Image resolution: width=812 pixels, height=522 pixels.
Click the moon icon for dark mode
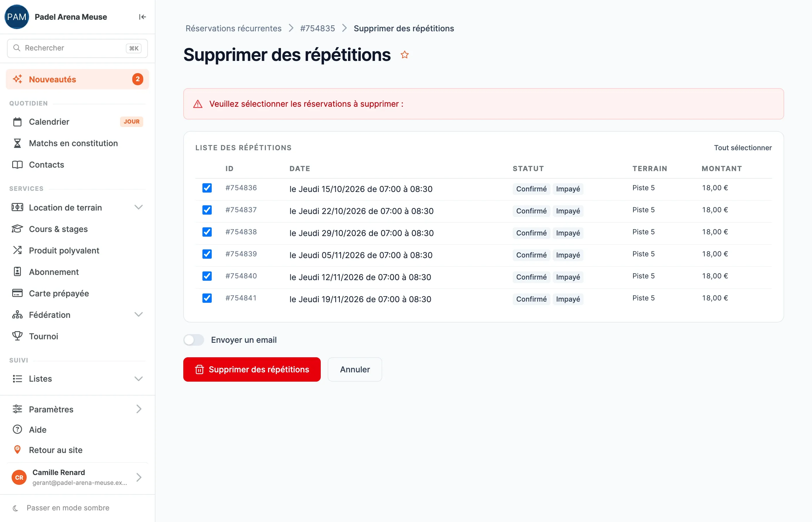tap(15, 508)
